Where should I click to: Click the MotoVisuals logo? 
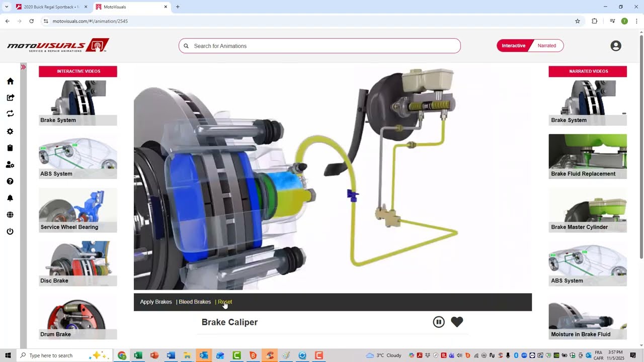pos(58,45)
